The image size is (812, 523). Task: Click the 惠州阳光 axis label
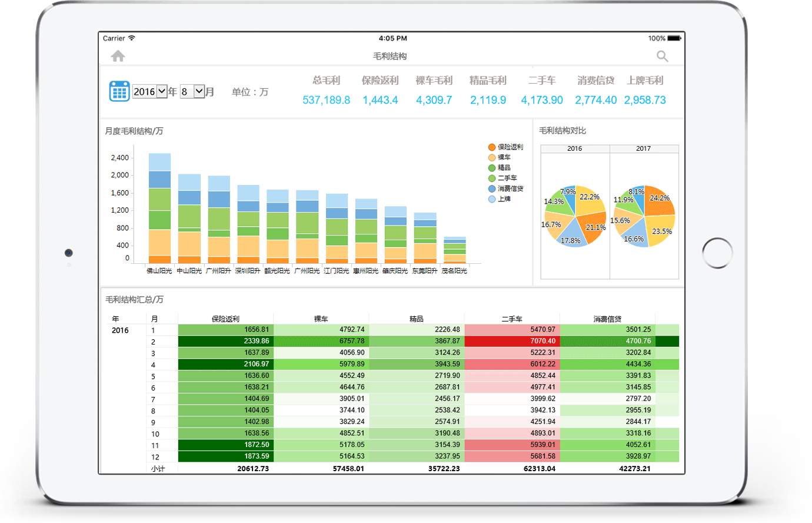pyautogui.click(x=366, y=271)
